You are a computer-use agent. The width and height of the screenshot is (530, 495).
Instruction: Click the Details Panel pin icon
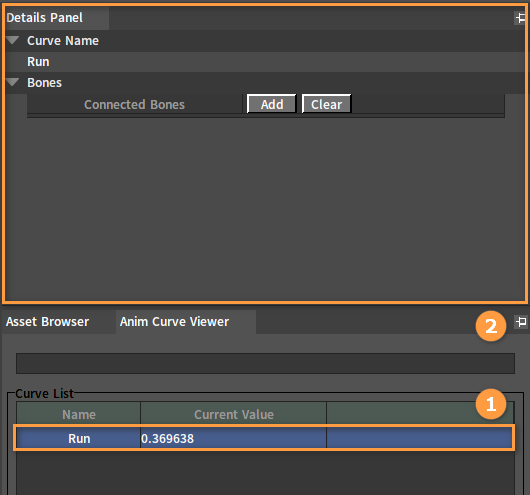point(520,18)
